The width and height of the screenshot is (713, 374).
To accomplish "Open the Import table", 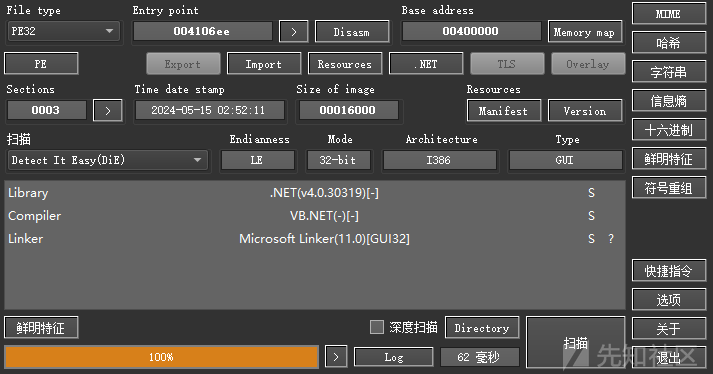I will click(264, 64).
